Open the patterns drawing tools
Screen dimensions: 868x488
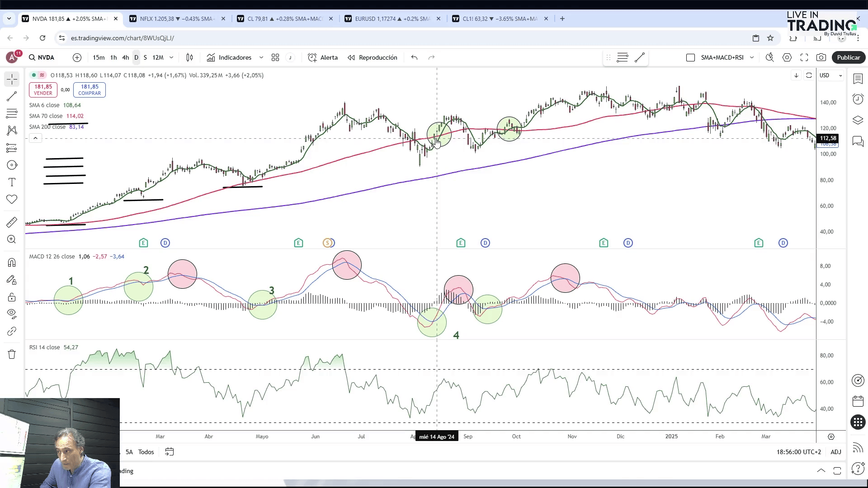pos(12,131)
